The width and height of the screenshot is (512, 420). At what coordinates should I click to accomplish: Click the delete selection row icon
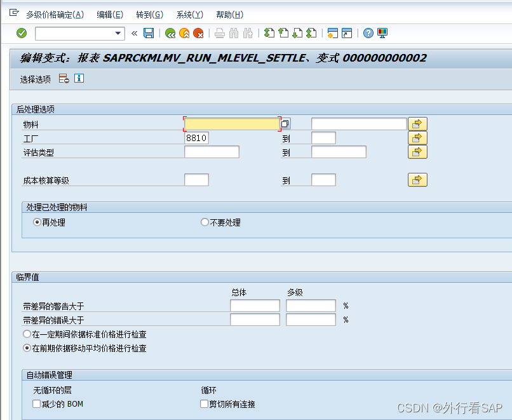(64, 79)
